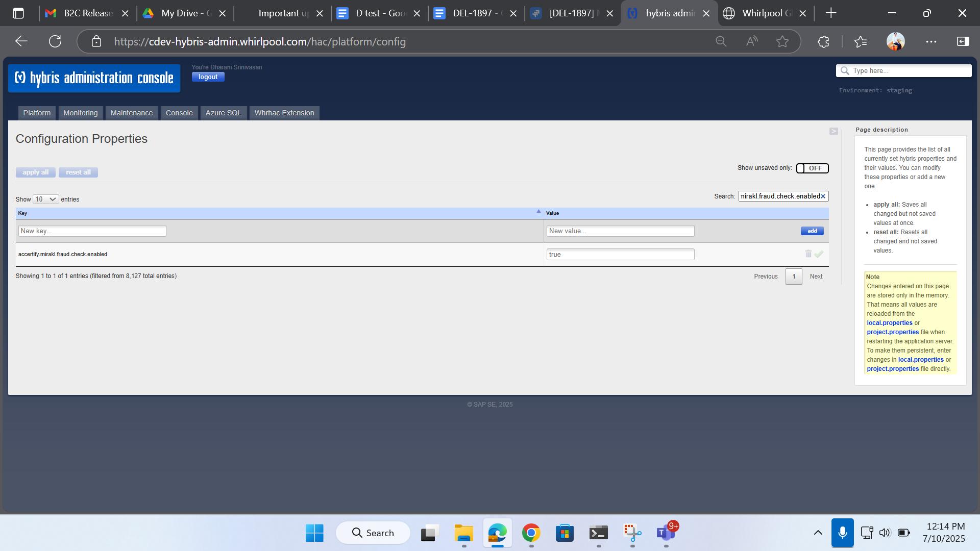This screenshot has width=980, height=551.
Task: Click the blue add button
Action: pyautogui.click(x=812, y=231)
